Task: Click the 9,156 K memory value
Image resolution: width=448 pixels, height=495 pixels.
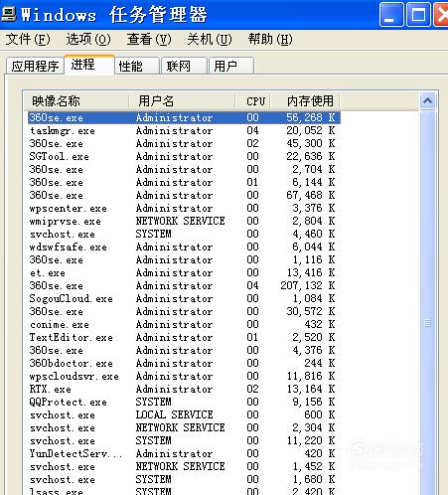Action: (314, 402)
